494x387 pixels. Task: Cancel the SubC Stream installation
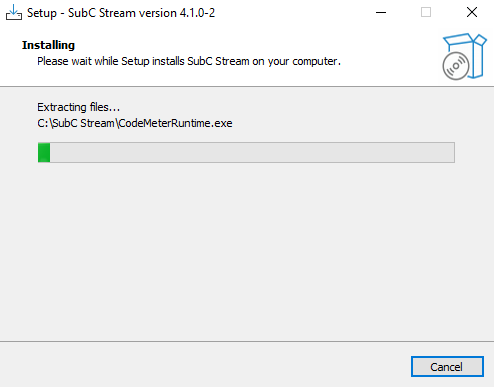tap(447, 367)
